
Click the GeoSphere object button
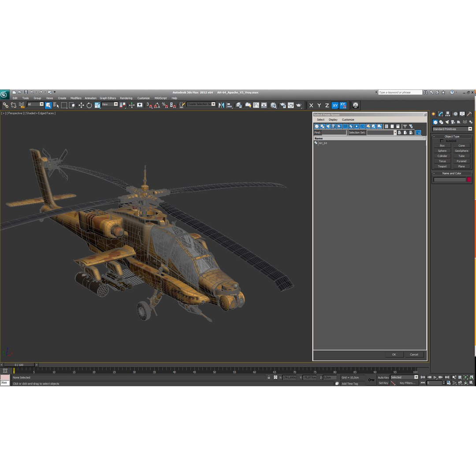coord(461,151)
